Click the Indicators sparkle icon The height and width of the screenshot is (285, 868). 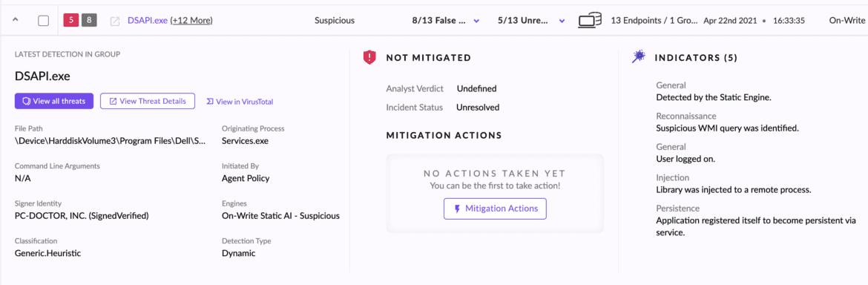[639, 56]
